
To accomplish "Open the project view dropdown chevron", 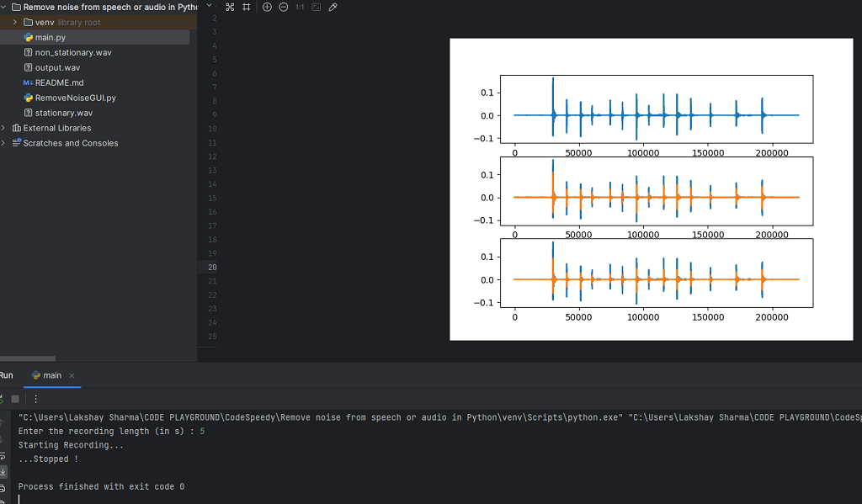I will (209, 6).
